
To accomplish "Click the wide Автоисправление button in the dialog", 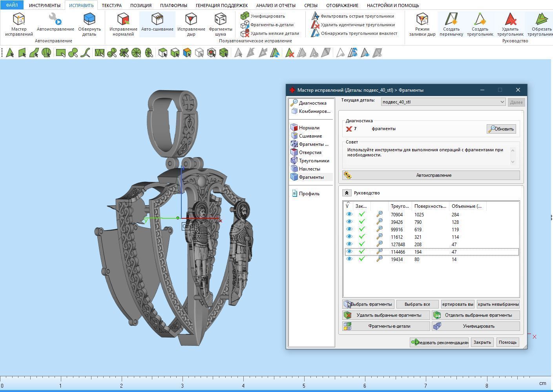I will pos(431,175).
